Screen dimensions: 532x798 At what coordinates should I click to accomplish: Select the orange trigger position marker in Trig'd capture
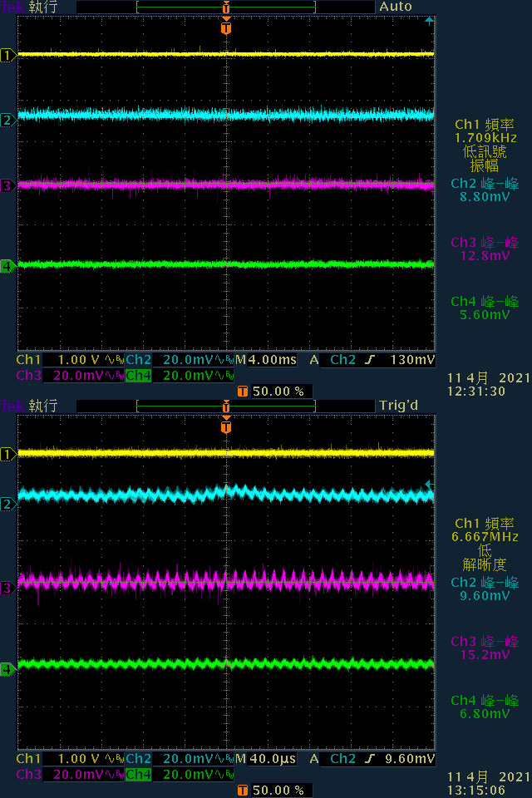click(226, 426)
